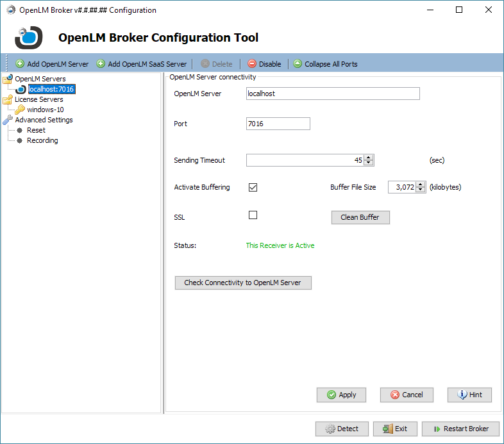Select the localhost:7016 server node
Screen dimensions: 504x444
click(50, 89)
